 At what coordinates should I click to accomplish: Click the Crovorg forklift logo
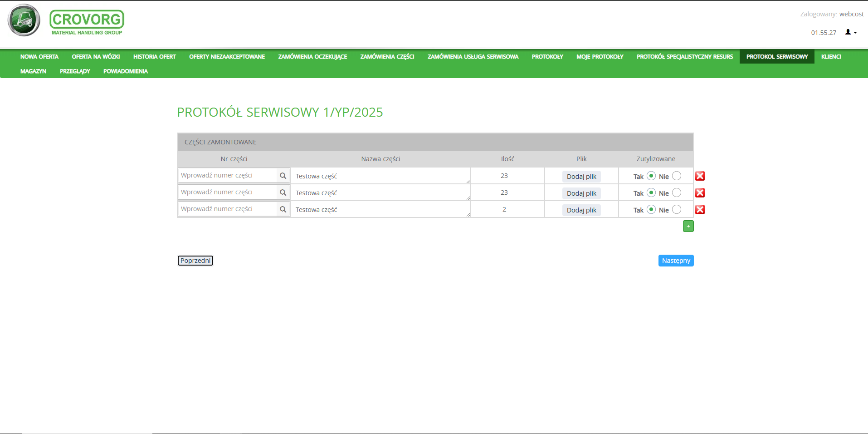(x=24, y=20)
